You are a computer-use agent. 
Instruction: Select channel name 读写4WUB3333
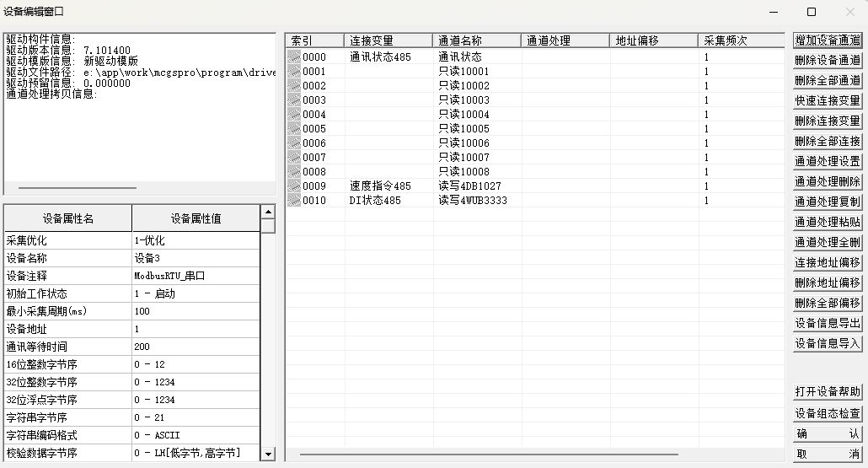coord(473,201)
